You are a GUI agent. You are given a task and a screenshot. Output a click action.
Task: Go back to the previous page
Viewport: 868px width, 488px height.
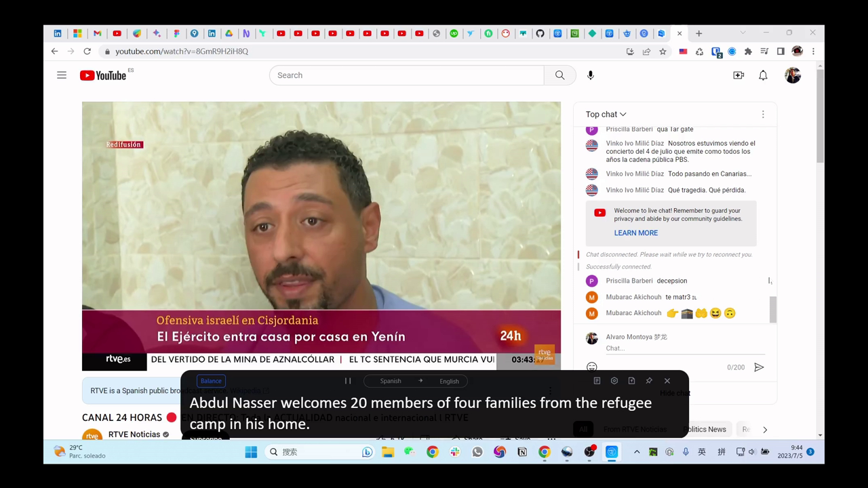point(54,52)
